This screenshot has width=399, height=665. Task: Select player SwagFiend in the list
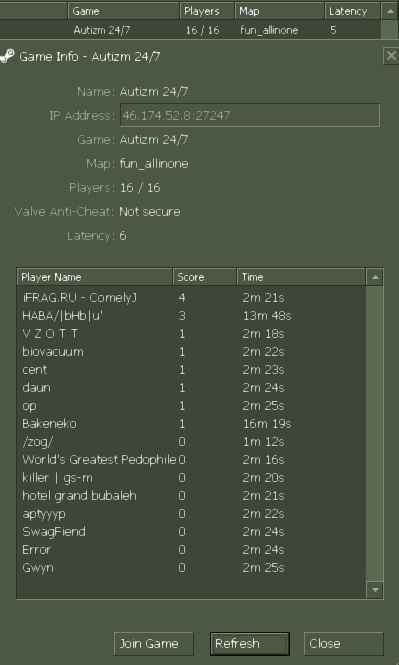point(191,532)
